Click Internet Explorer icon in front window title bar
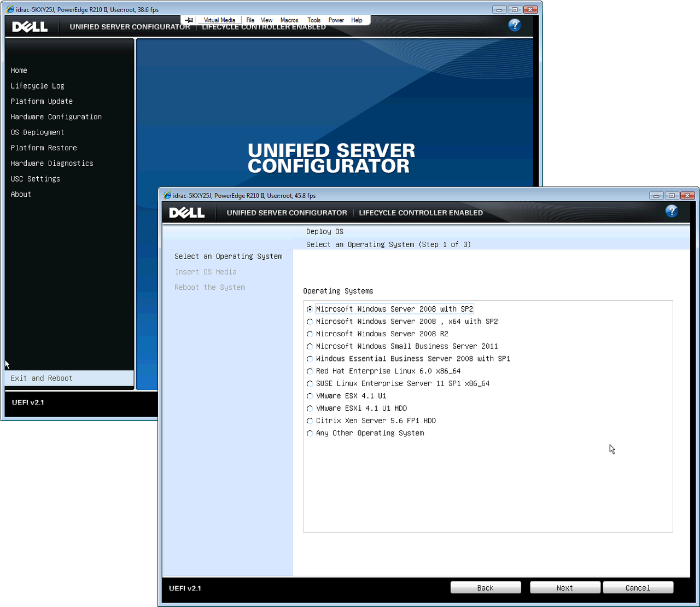Image resolution: width=700 pixels, height=607 pixels. [167, 195]
